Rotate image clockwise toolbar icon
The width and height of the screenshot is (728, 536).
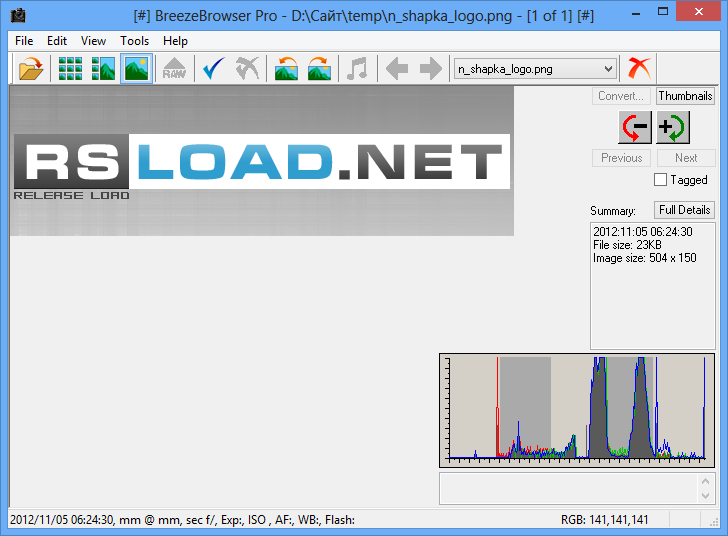coord(319,69)
